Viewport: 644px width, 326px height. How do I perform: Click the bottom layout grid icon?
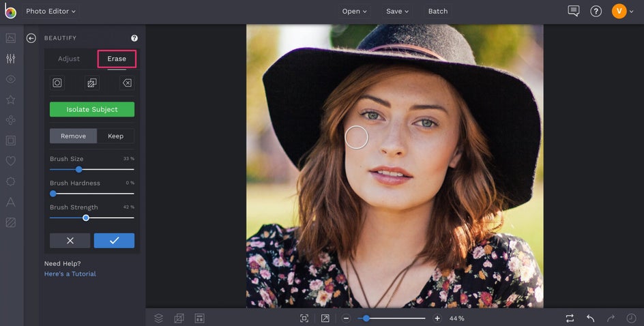click(200, 318)
